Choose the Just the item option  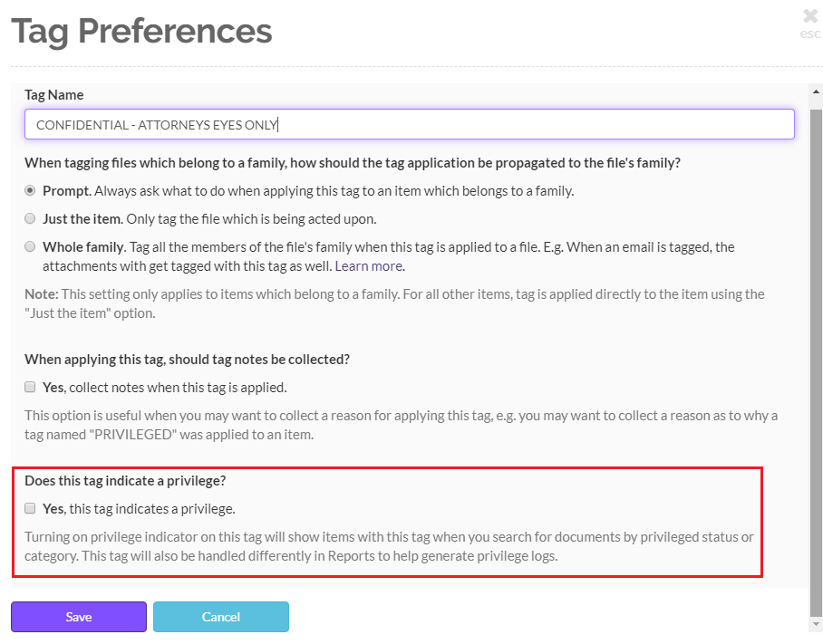28,218
